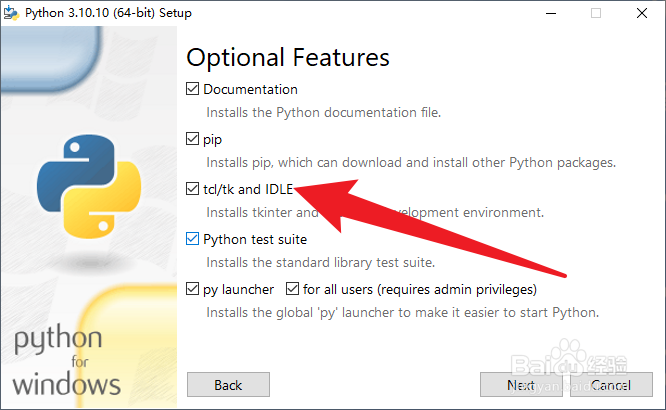666x410 pixels.
Task: Click the Documentation label text
Action: pos(250,89)
